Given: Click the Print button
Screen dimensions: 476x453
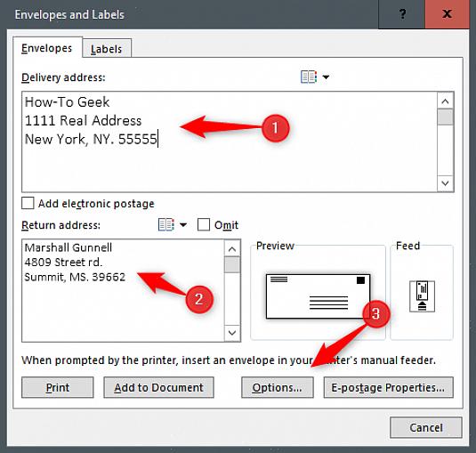Looking at the screenshot, I should click(57, 387).
